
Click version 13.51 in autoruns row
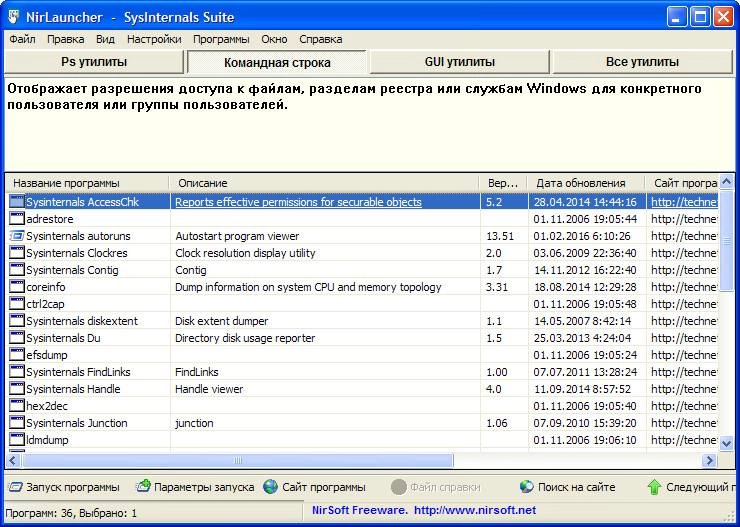[500, 236]
